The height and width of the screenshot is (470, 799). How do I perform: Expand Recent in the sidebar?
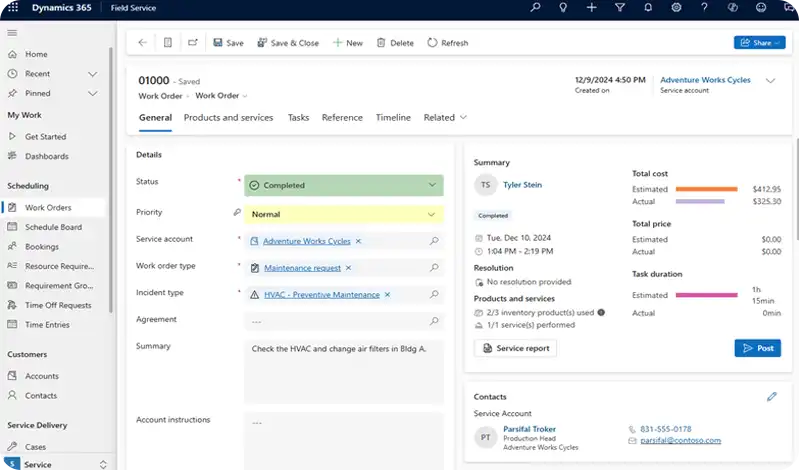92,74
